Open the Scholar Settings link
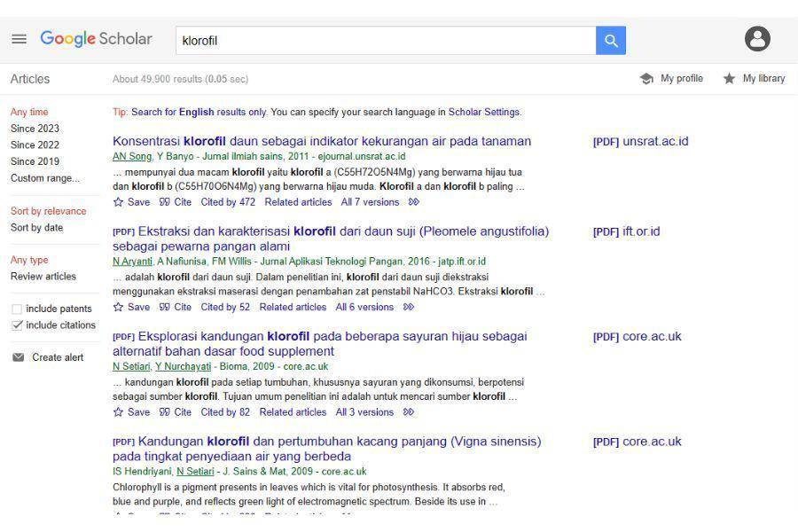798x532 pixels. 484,112
